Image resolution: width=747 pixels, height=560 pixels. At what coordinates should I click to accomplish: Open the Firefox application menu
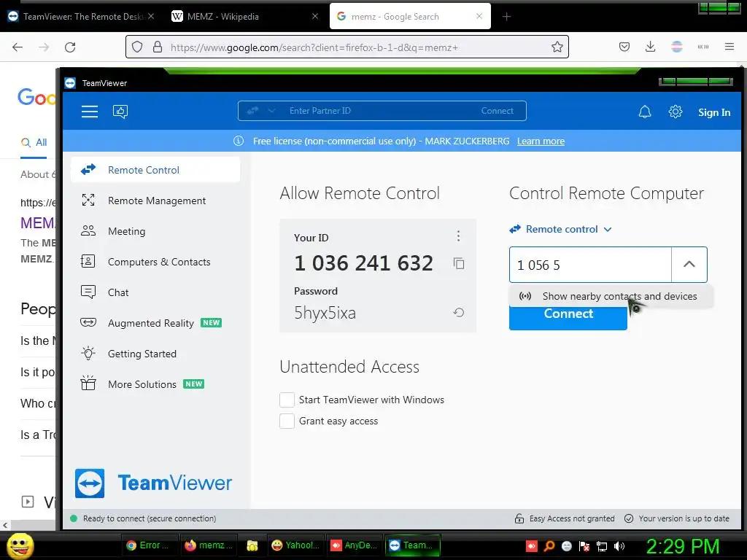pos(729,47)
